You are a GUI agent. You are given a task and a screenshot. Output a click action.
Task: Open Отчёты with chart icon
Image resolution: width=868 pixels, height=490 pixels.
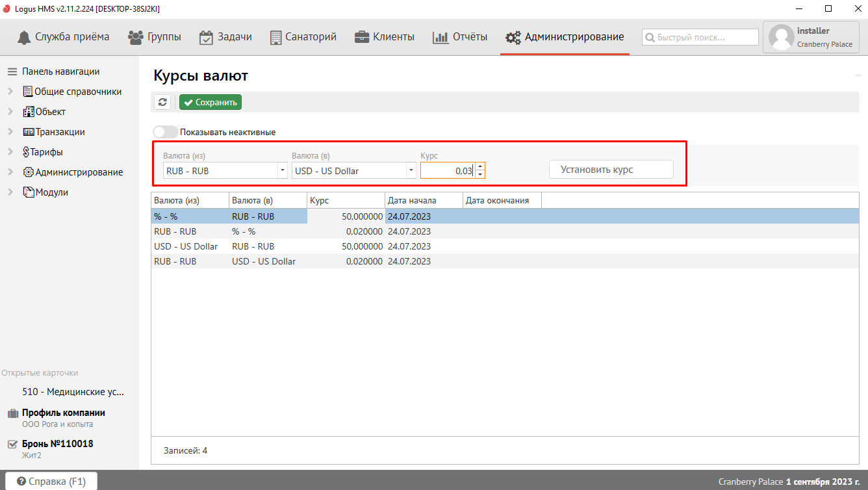pyautogui.click(x=459, y=37)
